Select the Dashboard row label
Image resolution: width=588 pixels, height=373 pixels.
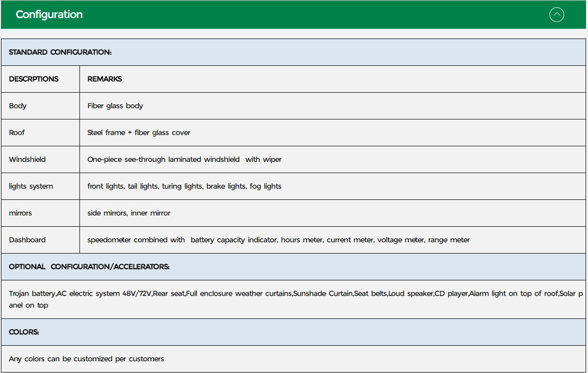[x=27, y=240]
